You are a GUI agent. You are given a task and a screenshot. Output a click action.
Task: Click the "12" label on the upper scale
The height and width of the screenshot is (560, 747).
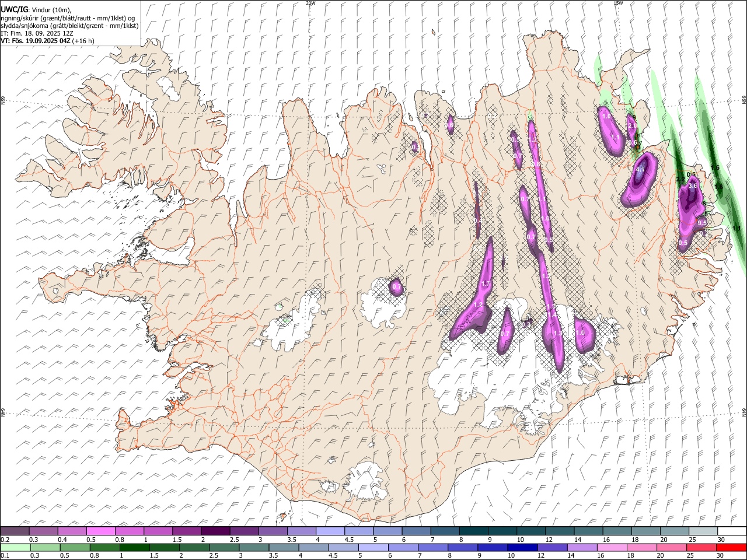pos(549,540)
